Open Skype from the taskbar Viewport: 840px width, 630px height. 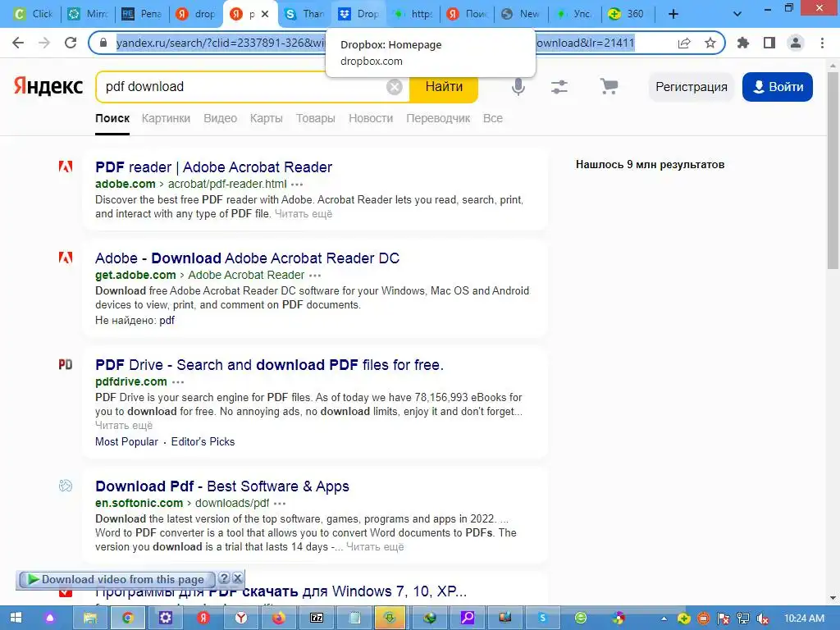542,618
